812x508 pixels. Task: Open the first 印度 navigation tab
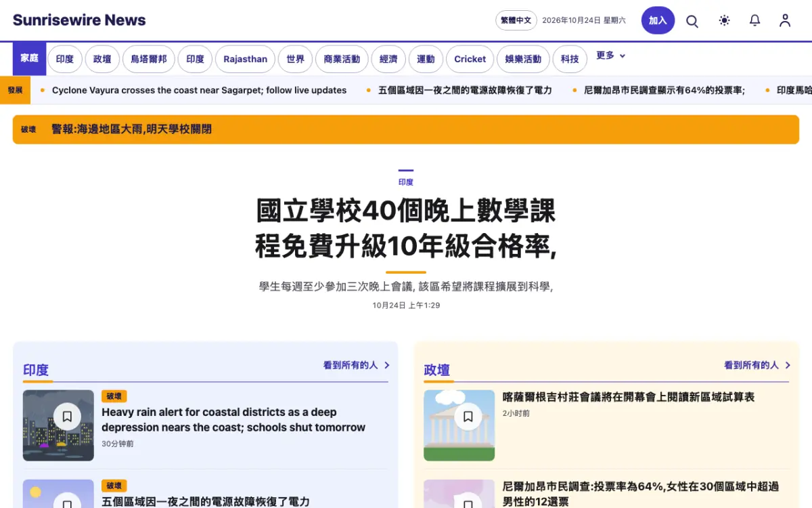(65, 59)
